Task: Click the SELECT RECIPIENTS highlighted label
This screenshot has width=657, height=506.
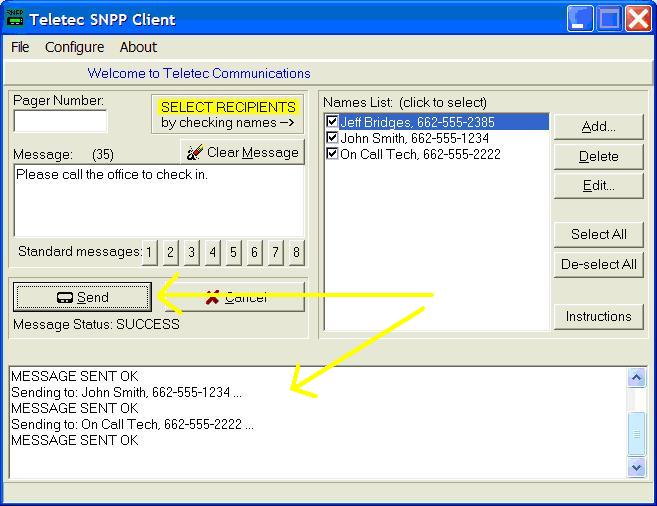Action: [228, 107]
